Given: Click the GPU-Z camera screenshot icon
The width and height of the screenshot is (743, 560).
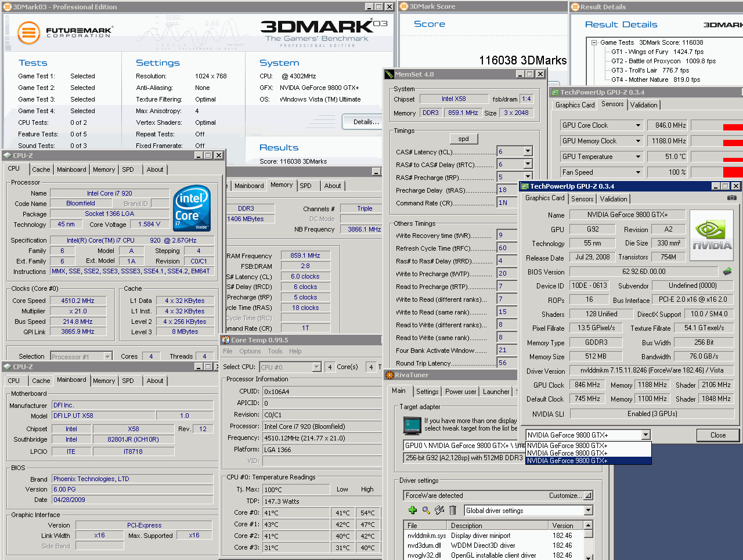Looking at the screenshot, I should click(x=732, y=198).
